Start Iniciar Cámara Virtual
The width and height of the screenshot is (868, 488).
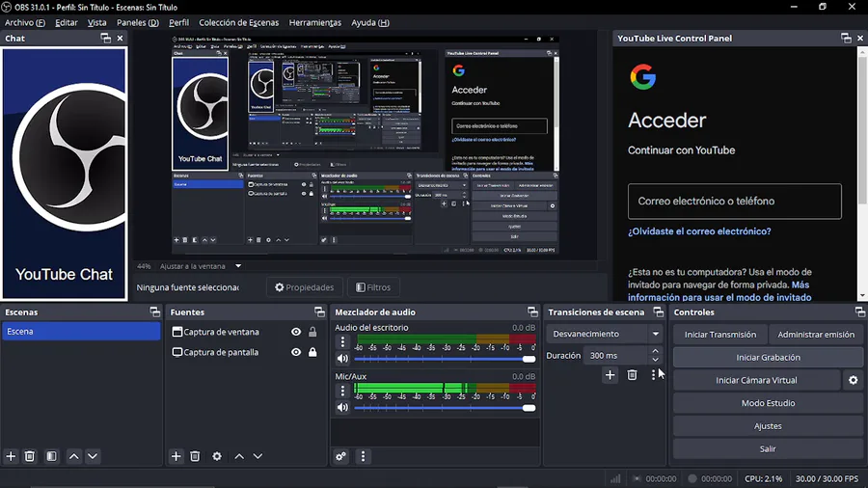point(756,380)
